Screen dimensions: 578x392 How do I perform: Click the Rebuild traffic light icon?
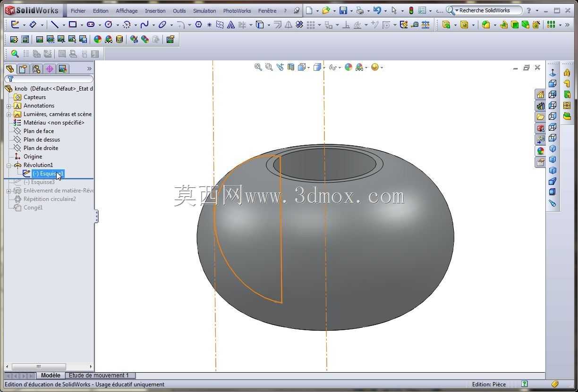point(411,10)
